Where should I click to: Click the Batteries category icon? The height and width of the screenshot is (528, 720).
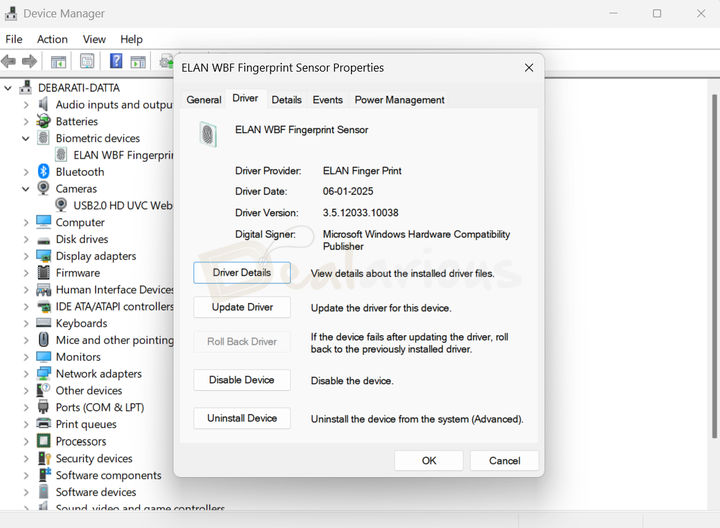click(x=44, y=121)
